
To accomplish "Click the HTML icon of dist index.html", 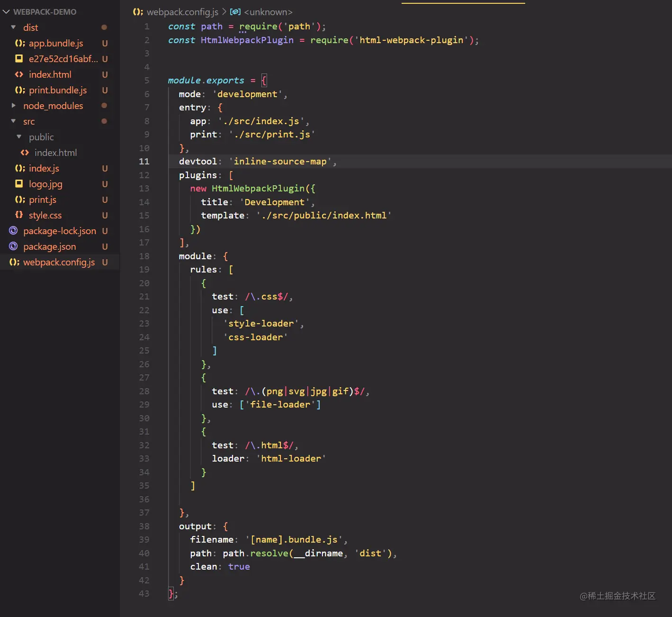I will point(19,74).
